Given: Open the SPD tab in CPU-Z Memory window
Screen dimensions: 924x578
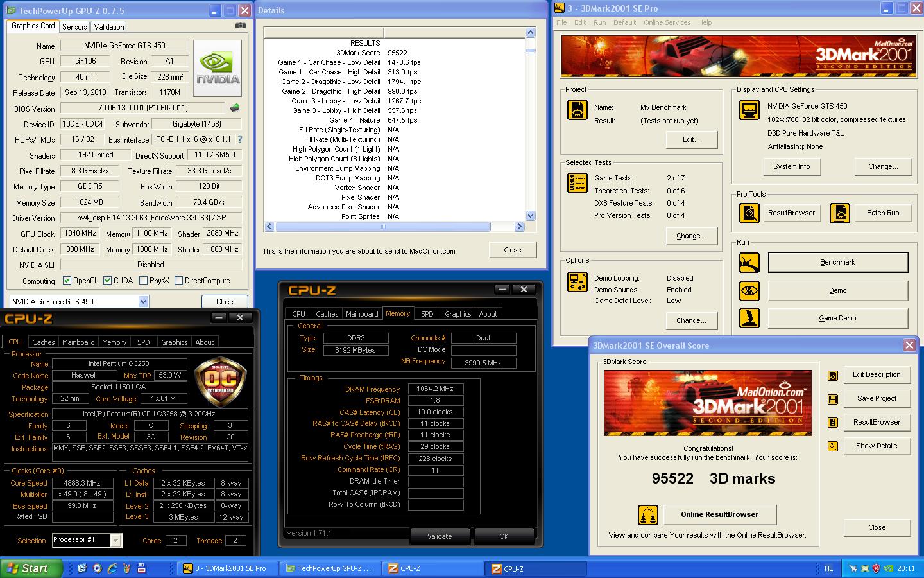Looking at the screenshot, I should click(x=427, y=314).
